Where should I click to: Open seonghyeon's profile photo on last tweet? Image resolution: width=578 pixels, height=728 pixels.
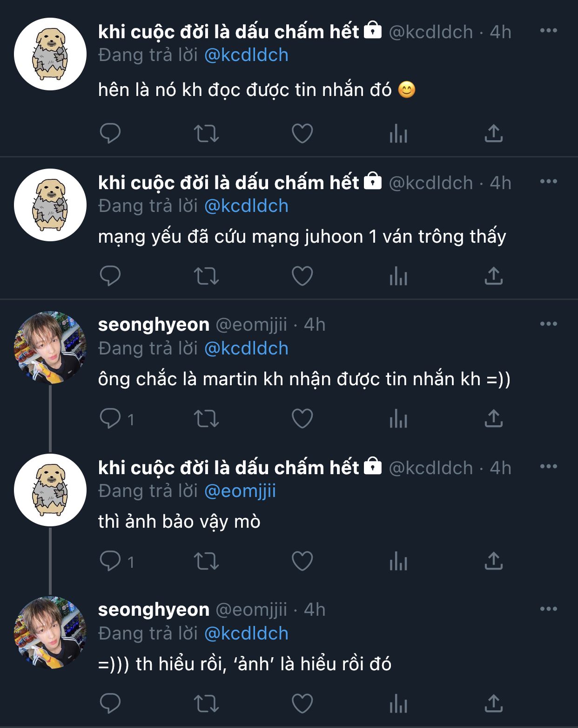point(50,633)
